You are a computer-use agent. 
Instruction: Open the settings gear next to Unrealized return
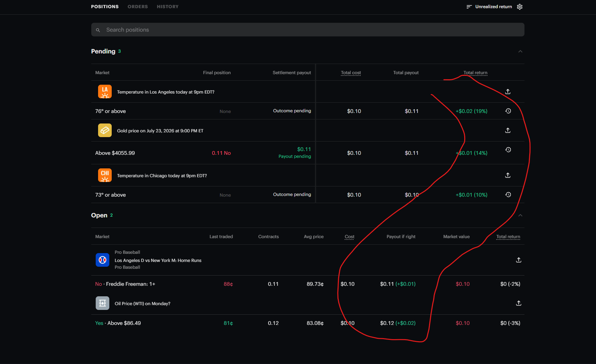(520, 7)
